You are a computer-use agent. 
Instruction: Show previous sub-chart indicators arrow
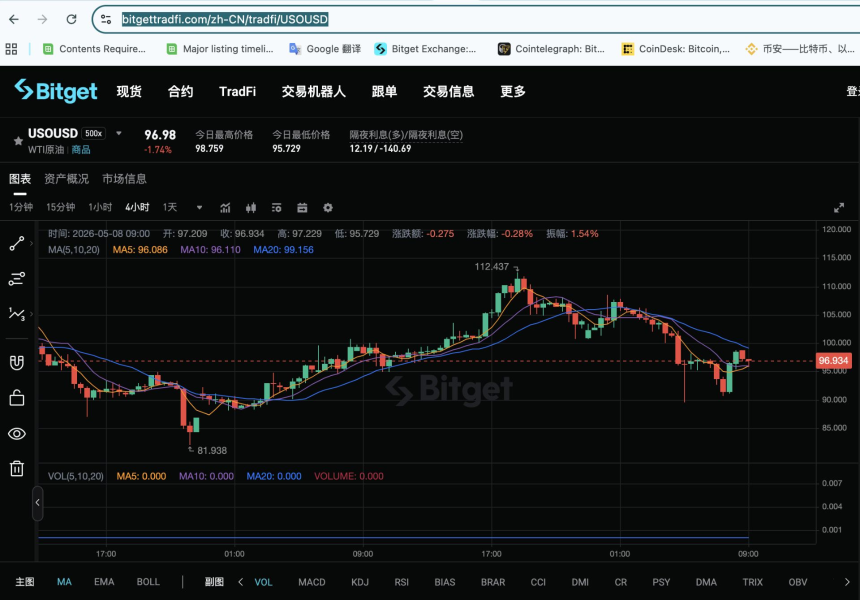pyautogui.click(x=240, y=582)
